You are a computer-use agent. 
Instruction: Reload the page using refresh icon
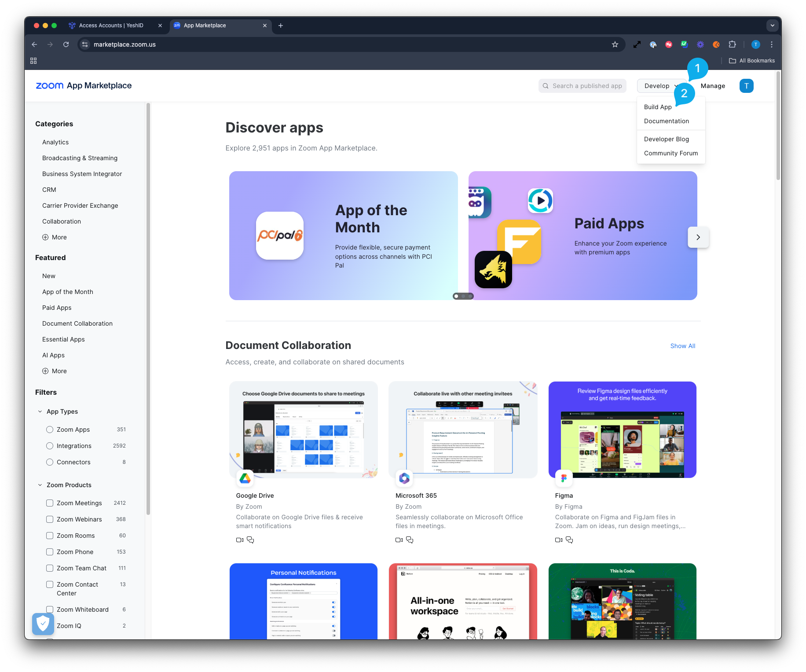[x=66, y=44]
